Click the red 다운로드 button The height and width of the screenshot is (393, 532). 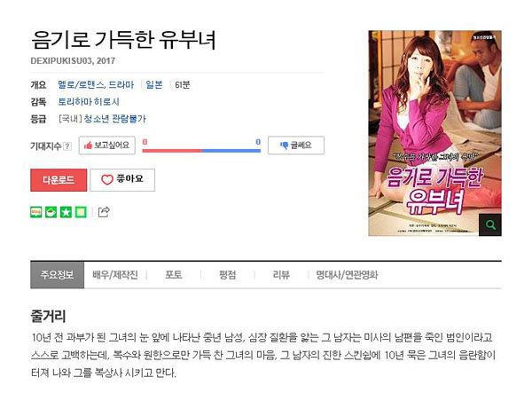click(x=59, y=180)
